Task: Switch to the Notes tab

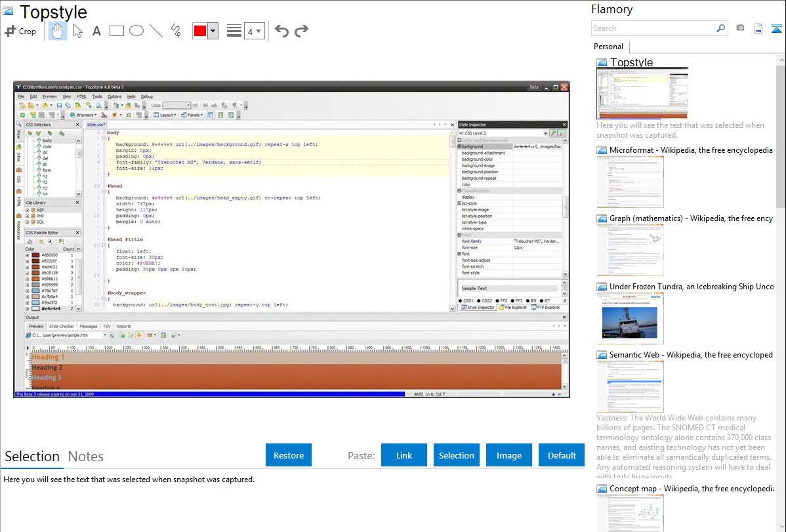Action: tap(86, 457)
